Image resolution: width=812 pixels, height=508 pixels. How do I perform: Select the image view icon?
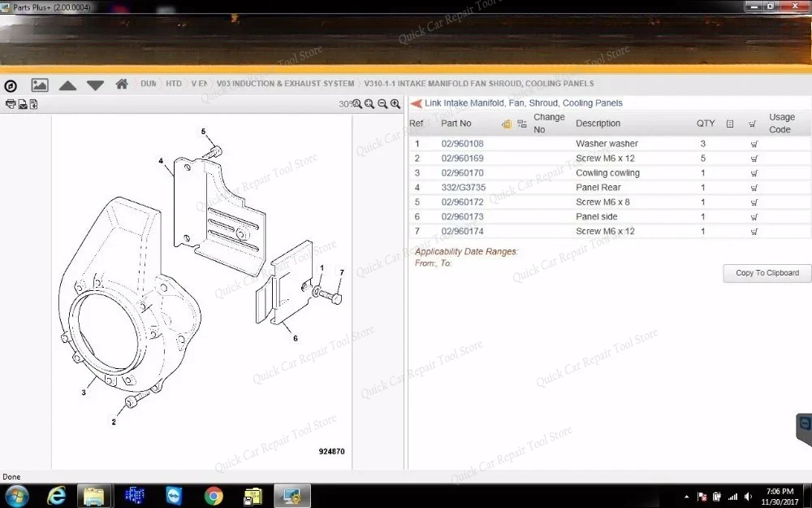(39, 84)
